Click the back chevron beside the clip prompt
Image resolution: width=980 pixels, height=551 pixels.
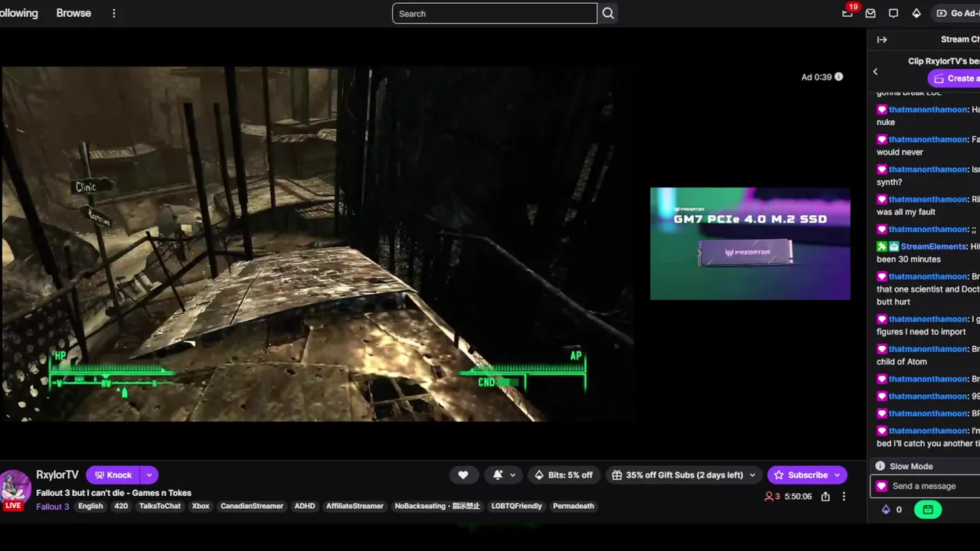[x=875, y=72]
